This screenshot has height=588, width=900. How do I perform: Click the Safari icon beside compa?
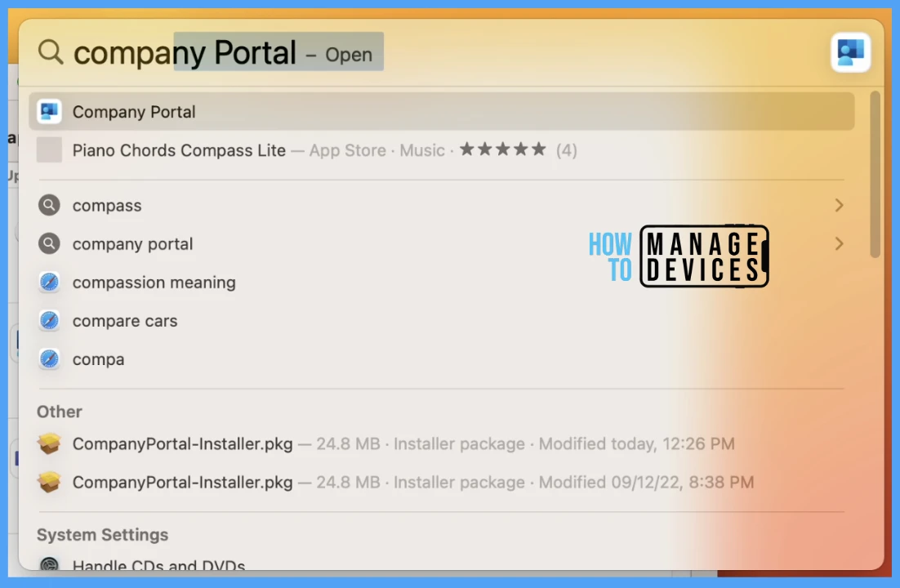(49, 359)
